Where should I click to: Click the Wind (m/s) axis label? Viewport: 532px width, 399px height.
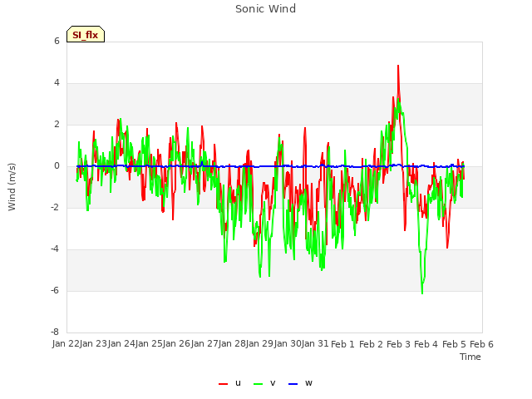point(12,187)
